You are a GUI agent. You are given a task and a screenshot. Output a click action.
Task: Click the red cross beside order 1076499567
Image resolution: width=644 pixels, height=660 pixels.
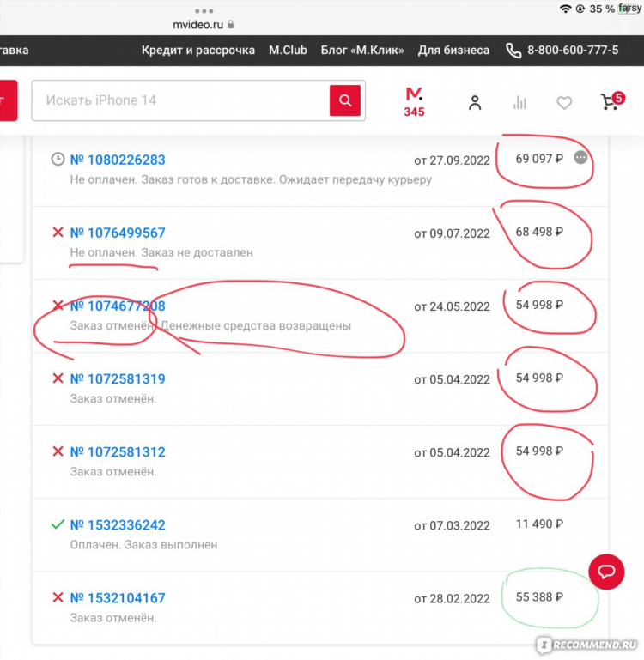click(58, 233)
